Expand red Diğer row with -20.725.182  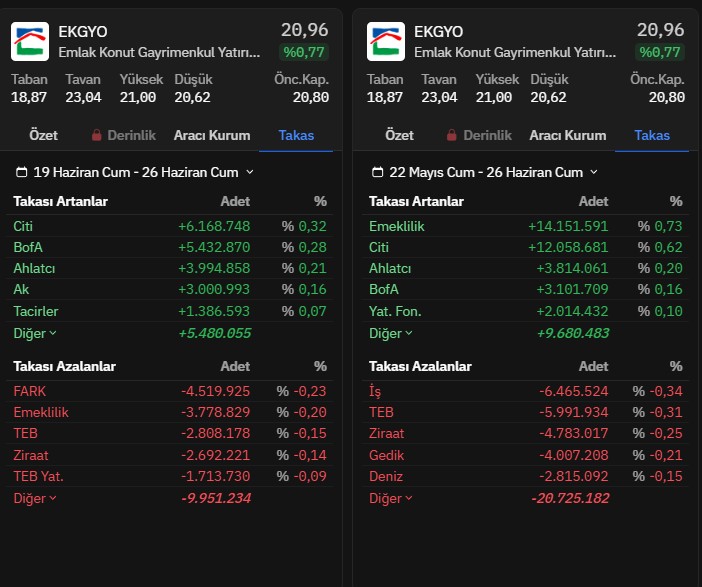[x=390, y=498]
